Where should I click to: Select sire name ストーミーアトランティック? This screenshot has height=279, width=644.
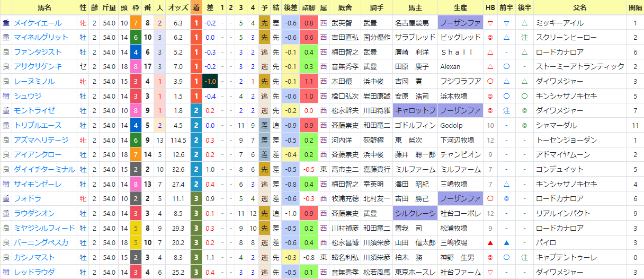pyautogui.click(x=580, y=67)
